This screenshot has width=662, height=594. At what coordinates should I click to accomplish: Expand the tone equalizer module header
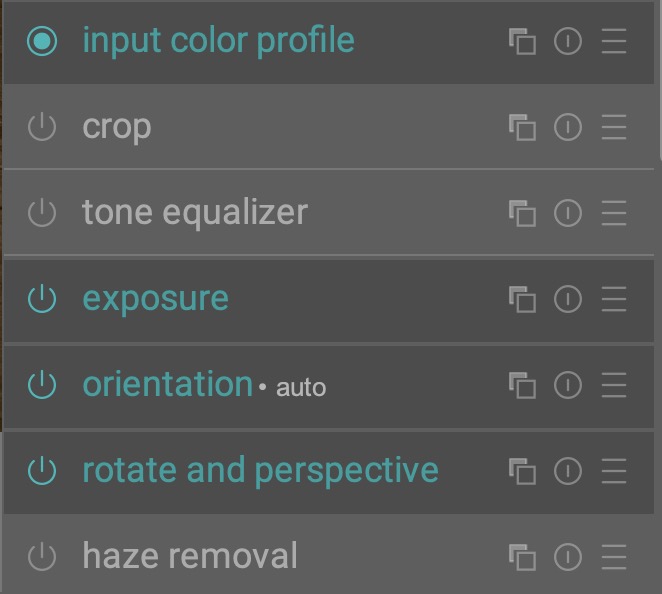(195, 212)
